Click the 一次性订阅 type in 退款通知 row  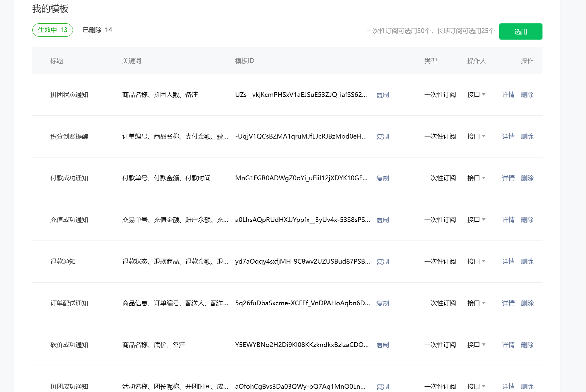[440, 262]
